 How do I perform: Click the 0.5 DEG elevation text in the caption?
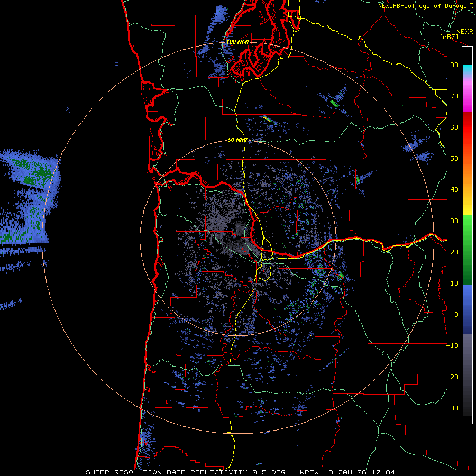pyautogui.click(x=269, y=472)
